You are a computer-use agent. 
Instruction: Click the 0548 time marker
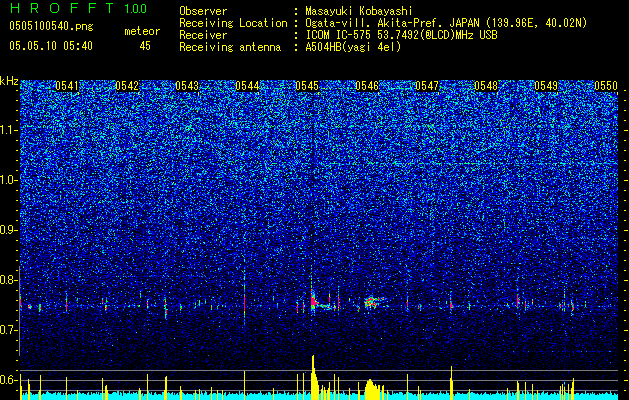486,86
